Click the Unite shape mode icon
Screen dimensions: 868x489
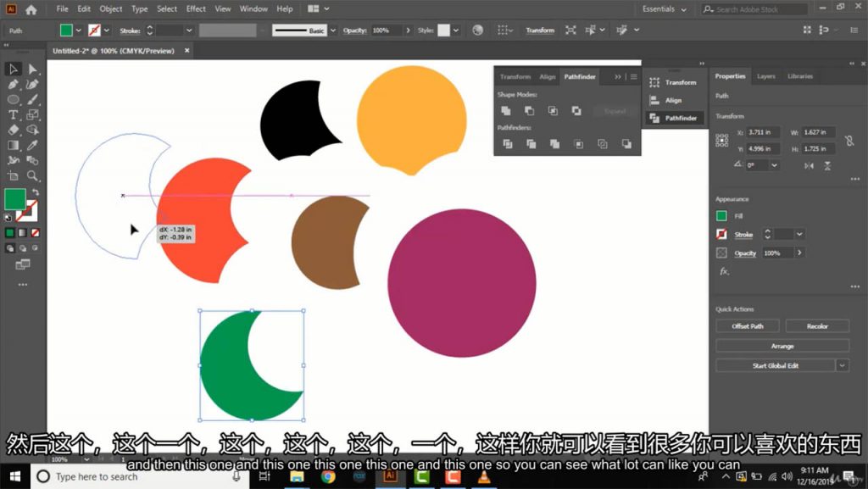point(506,111)
